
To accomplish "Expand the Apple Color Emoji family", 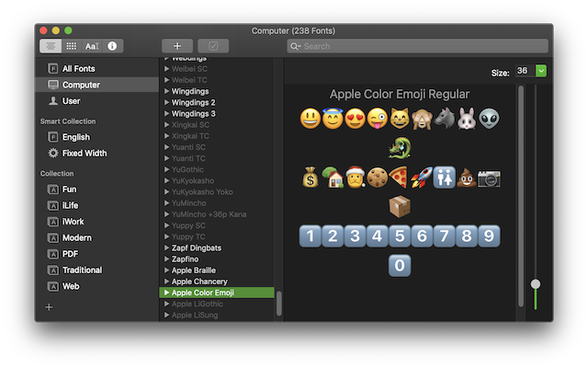I will click(167, 293).
